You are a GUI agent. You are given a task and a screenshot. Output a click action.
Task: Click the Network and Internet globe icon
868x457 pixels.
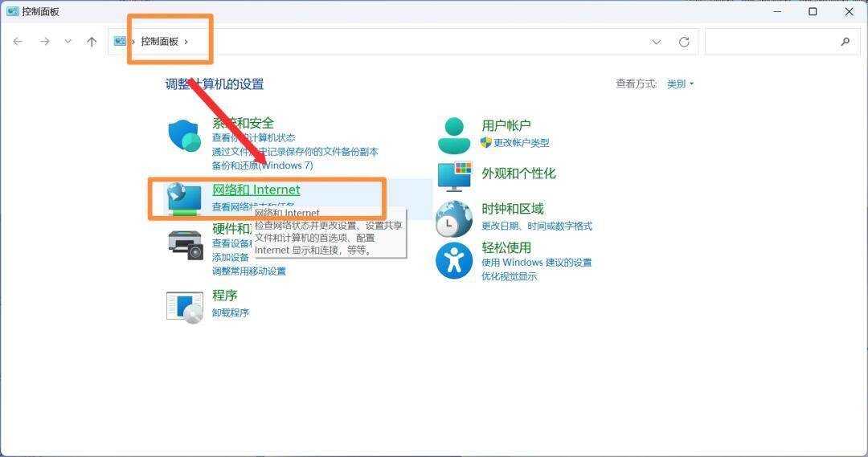coord(184,199)
